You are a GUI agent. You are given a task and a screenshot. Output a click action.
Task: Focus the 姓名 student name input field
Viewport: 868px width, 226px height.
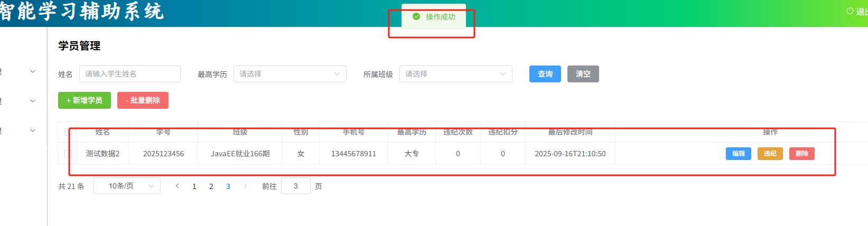pyautogui.click(x=130, y=74)
